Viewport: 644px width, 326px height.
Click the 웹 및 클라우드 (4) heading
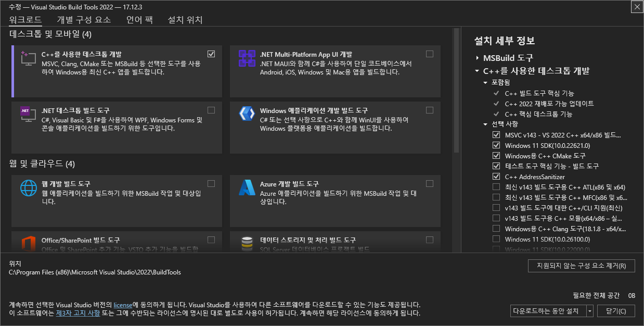42,164
